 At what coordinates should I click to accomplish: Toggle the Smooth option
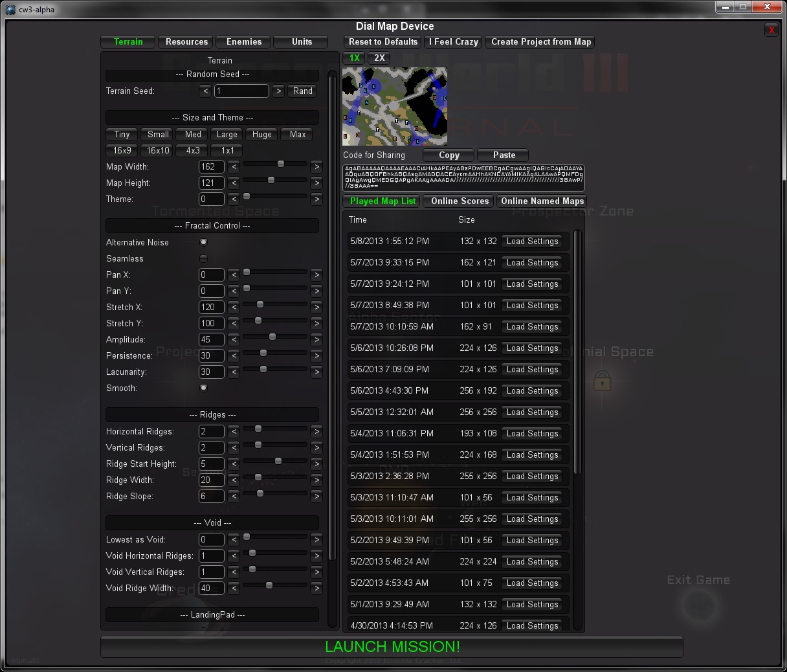point(204,388)
